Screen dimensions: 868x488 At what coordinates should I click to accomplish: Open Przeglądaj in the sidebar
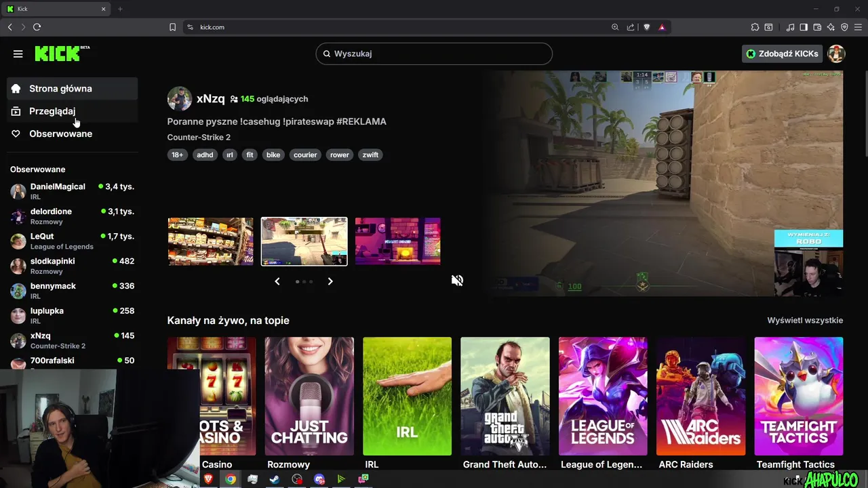pos(73,111)
